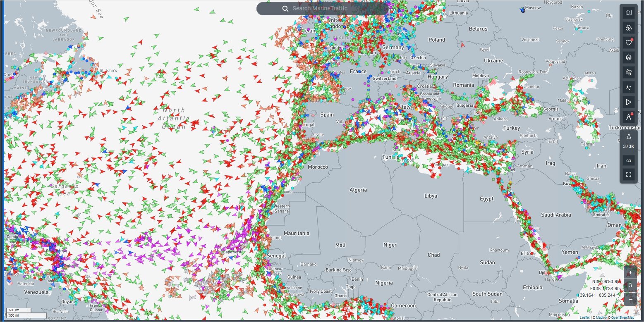Click the Oman country label
Image resolution: width=644 pixels, height=322 pixels.
[x=614, y=225]
